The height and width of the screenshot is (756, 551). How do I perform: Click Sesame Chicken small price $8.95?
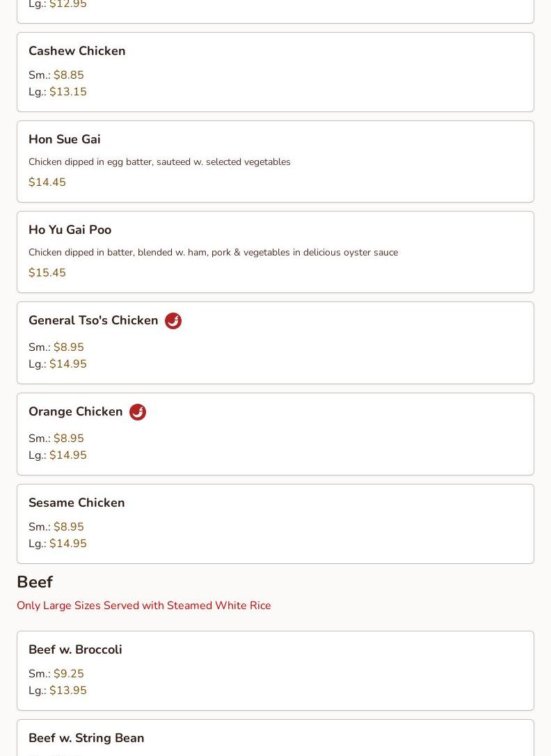pyautogui.click(x=69, y=527)
